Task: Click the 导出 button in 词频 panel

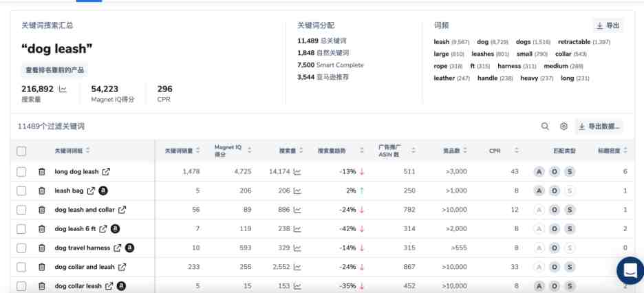Action: 608,25
